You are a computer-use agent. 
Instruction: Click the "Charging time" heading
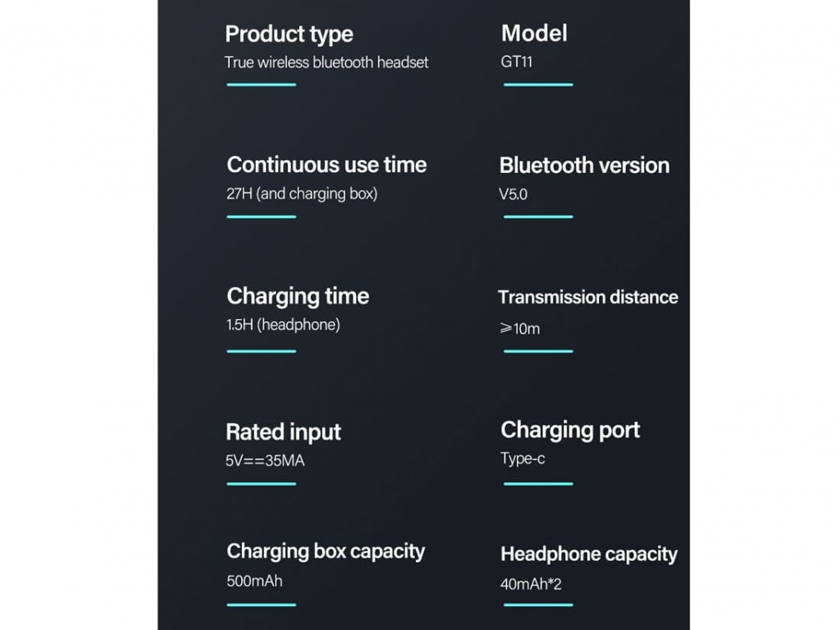click(298, 296)
